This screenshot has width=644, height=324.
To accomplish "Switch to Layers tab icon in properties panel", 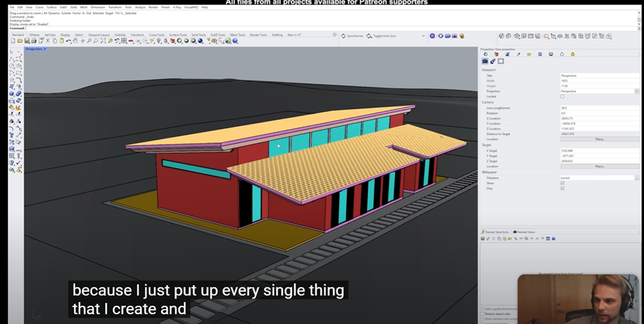I will [x=496, y=54].
